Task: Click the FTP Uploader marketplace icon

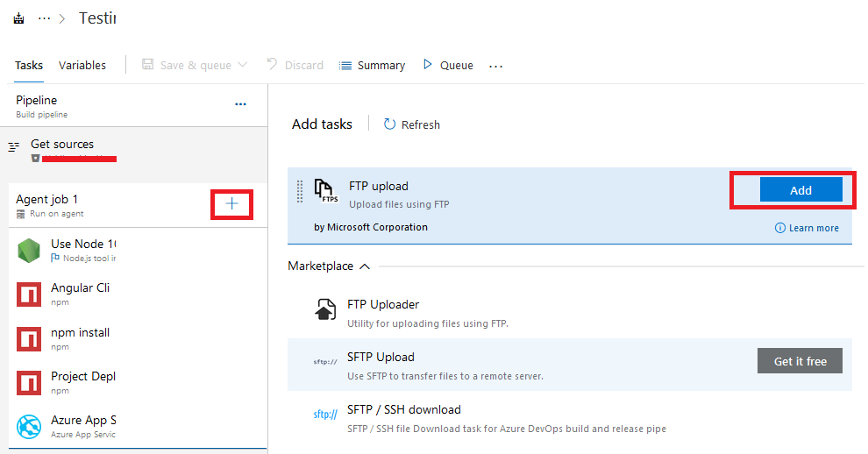Action: pos(325,309)
